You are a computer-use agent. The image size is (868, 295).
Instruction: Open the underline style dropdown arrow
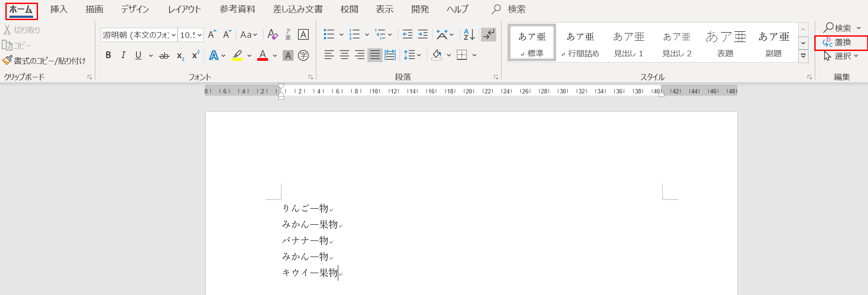coord(151,55)
